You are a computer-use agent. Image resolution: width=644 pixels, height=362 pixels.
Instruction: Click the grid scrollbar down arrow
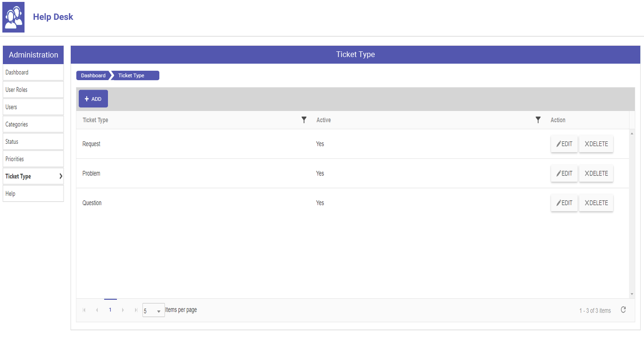tap(632, 294)
